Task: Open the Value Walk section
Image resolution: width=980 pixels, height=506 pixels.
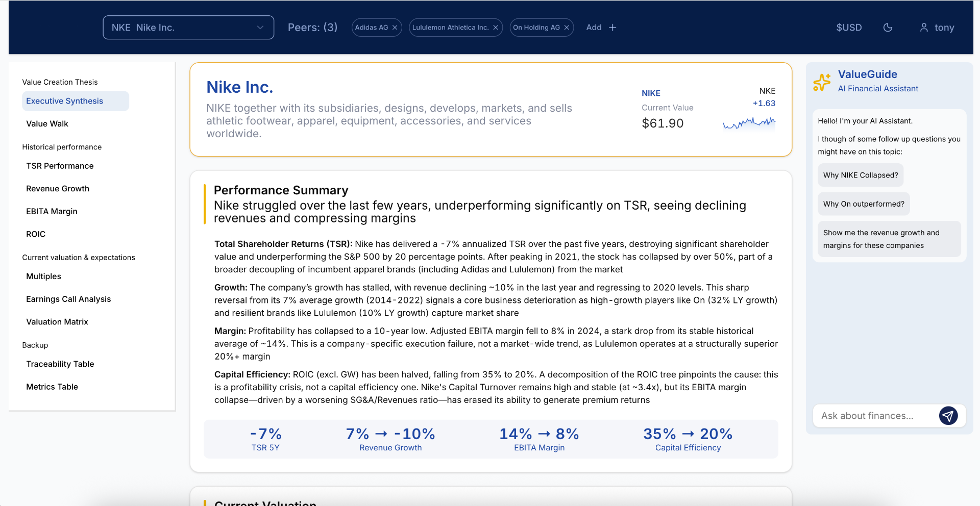Action: [x=47, y=124]
